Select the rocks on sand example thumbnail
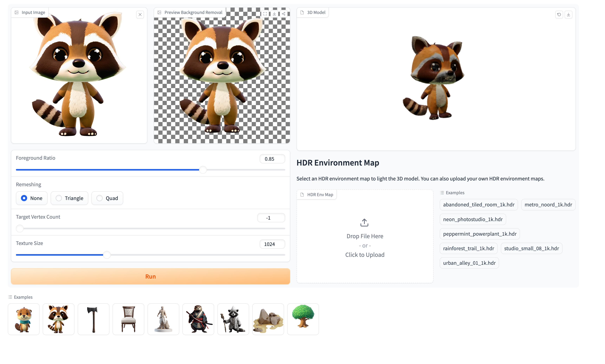 [268, 319]
